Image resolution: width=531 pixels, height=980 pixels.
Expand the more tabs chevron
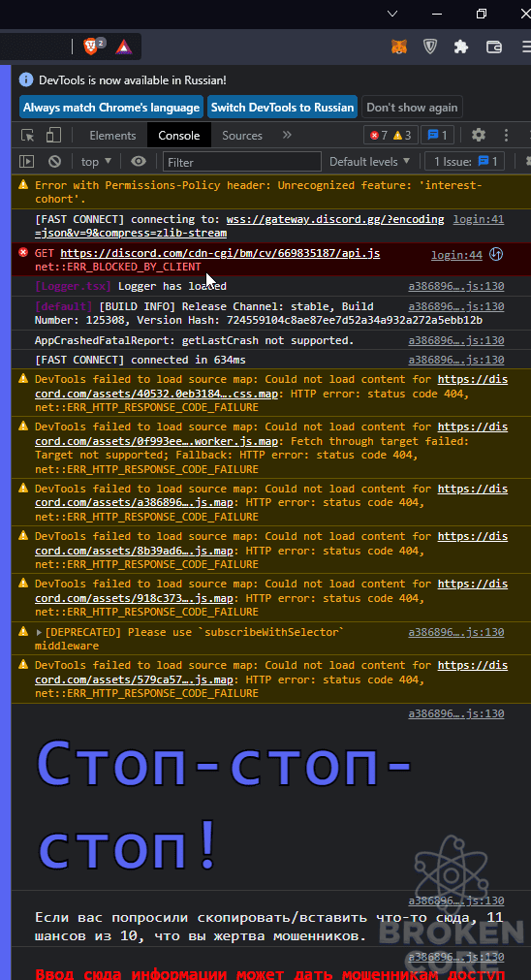click(x=287, y=135)
